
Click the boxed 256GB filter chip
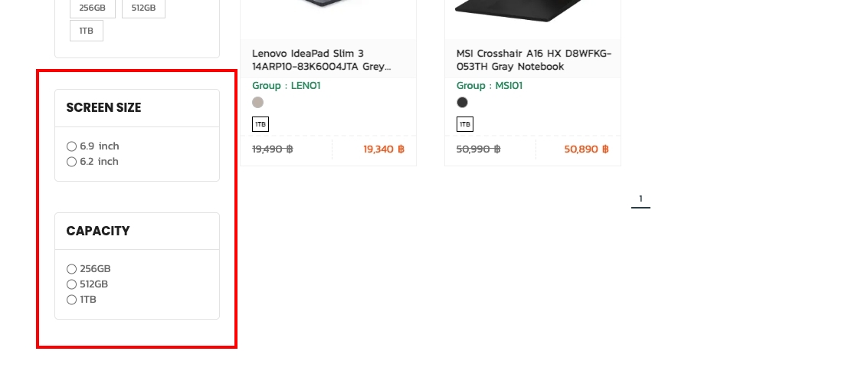click(93, 8)
